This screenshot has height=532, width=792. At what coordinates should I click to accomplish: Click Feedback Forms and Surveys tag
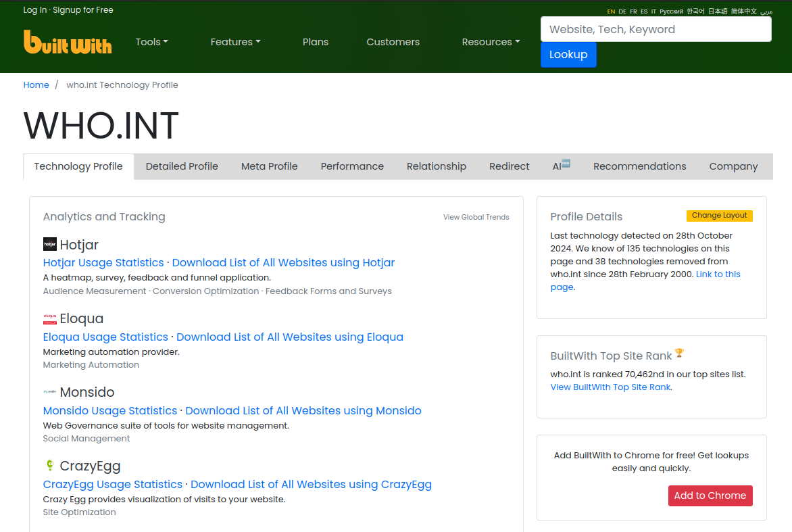[329, 291]
